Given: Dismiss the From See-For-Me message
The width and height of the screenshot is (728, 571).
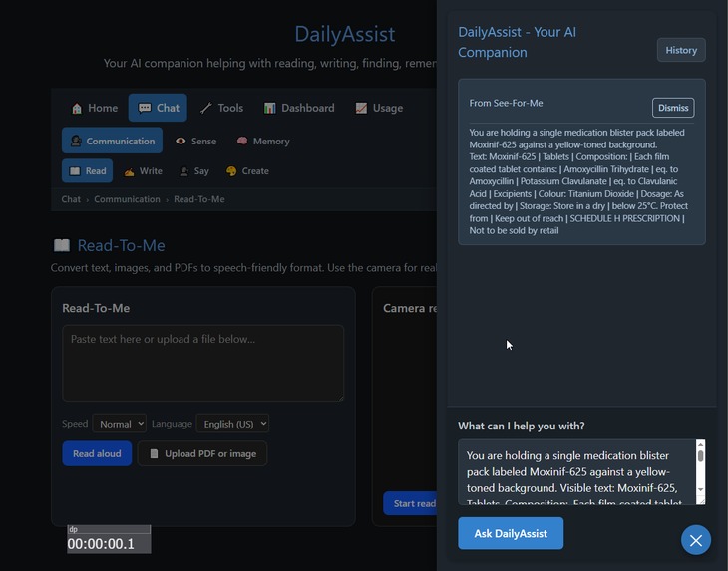Looking at the screenshot, I should coord(673,108).
